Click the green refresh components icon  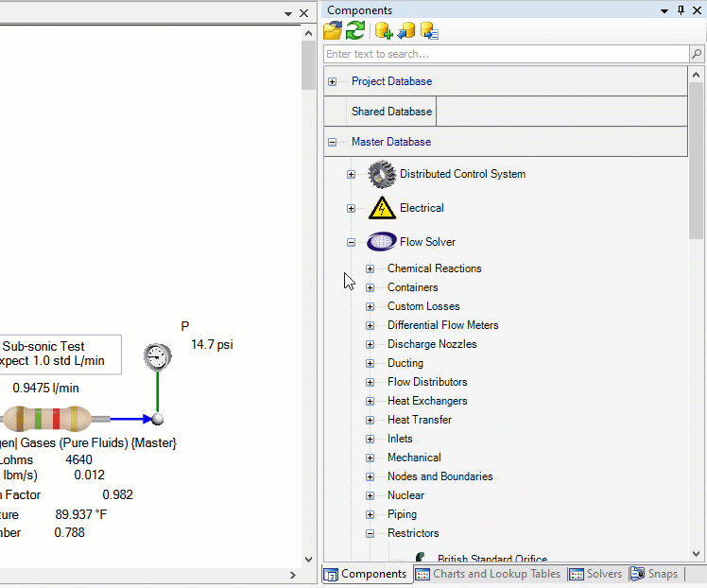pyautogui.click(x=355, y=31)
